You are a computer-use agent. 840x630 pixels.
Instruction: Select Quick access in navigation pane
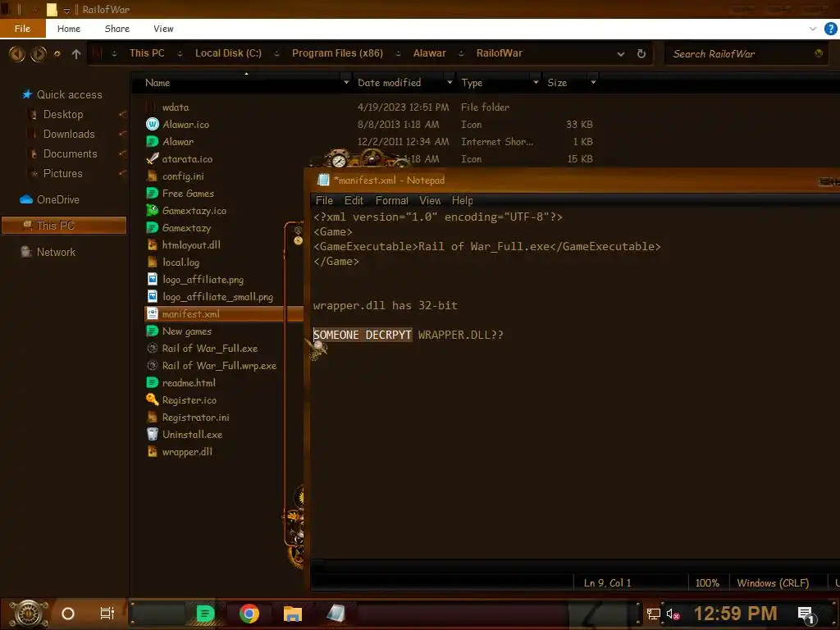(x=69, y=94)
